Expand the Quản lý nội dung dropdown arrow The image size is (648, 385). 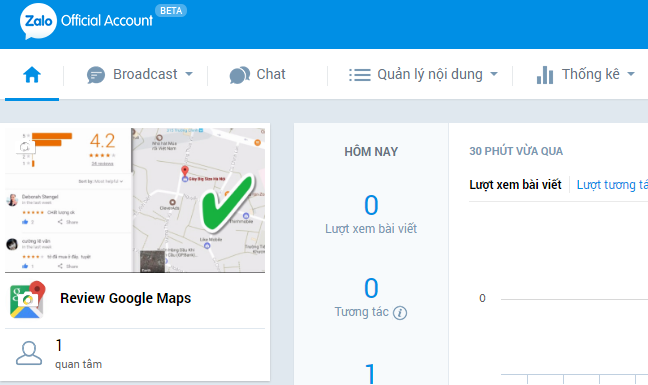point(494,74)
